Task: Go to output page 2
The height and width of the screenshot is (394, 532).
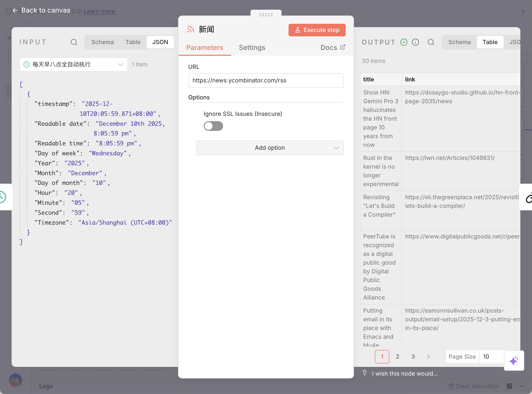Action: 398,357
